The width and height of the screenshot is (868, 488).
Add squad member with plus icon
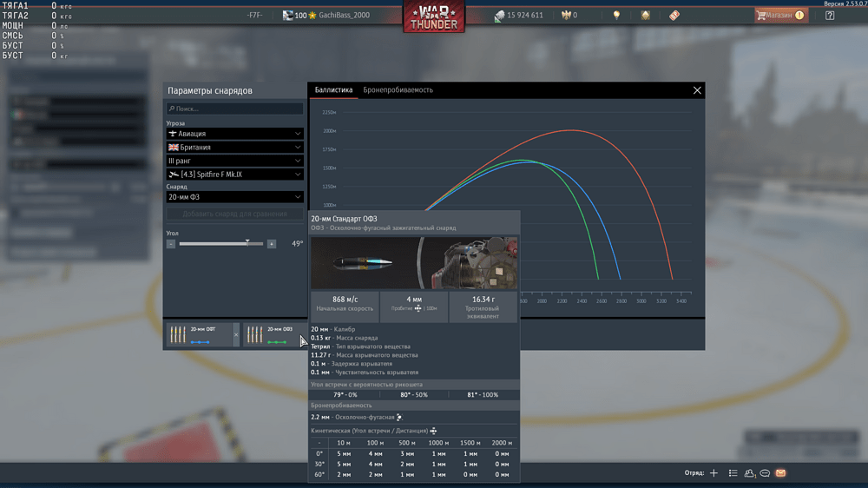[x=713, y=473]
